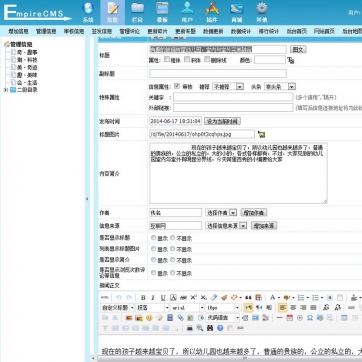Apply superscript with the X² editor icon
The height and width of the screenshot is (362, 362).
coord(194,298)
